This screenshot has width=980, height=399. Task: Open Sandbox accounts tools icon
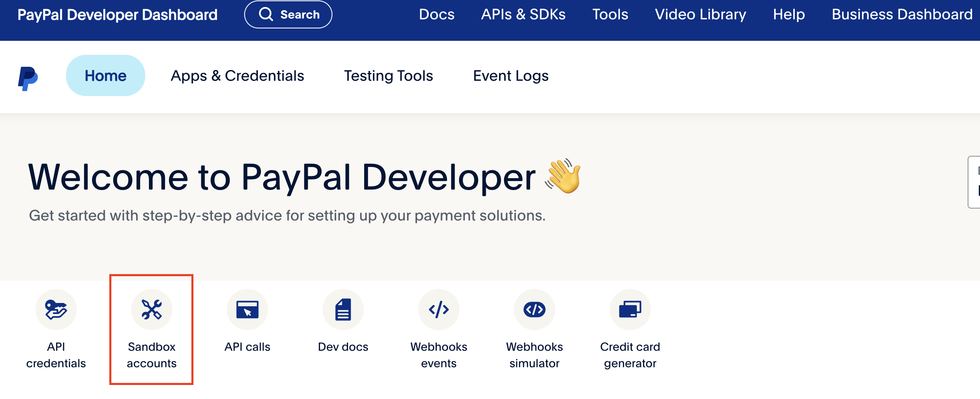click(151, 310)
